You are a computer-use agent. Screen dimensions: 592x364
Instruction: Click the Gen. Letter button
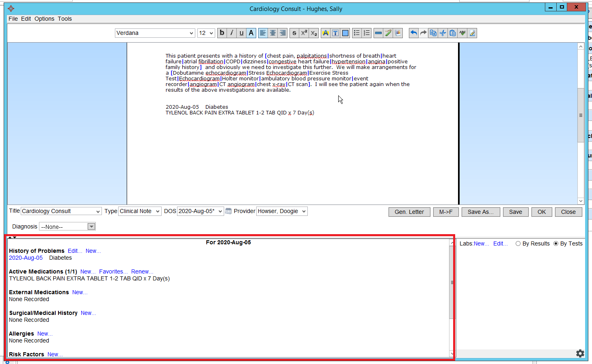[x=409, y=212]
